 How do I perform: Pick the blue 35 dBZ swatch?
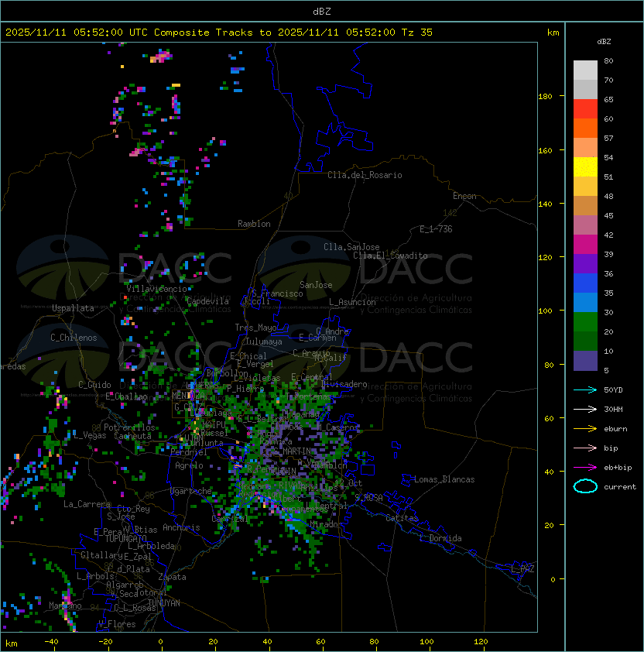(585, 283)
